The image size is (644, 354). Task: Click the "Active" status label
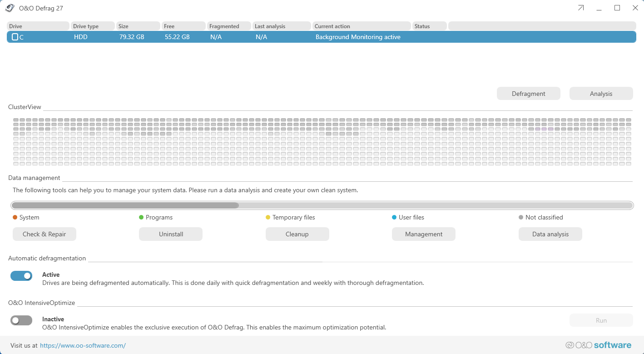click(51, 274)
